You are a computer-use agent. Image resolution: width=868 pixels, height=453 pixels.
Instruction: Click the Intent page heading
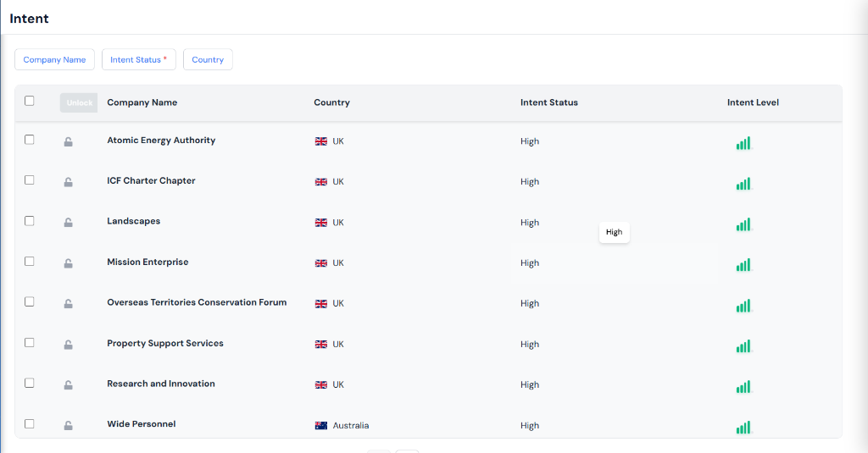point(30,19)
